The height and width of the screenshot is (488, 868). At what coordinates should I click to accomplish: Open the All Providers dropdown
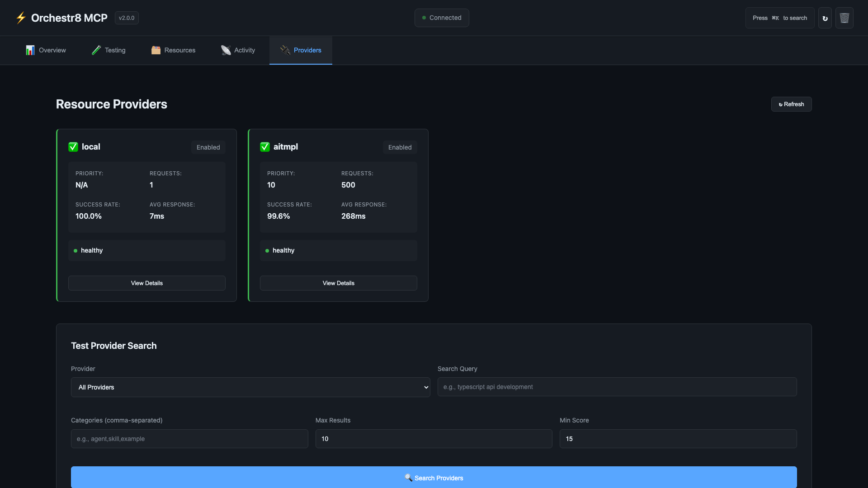(250, 387)
